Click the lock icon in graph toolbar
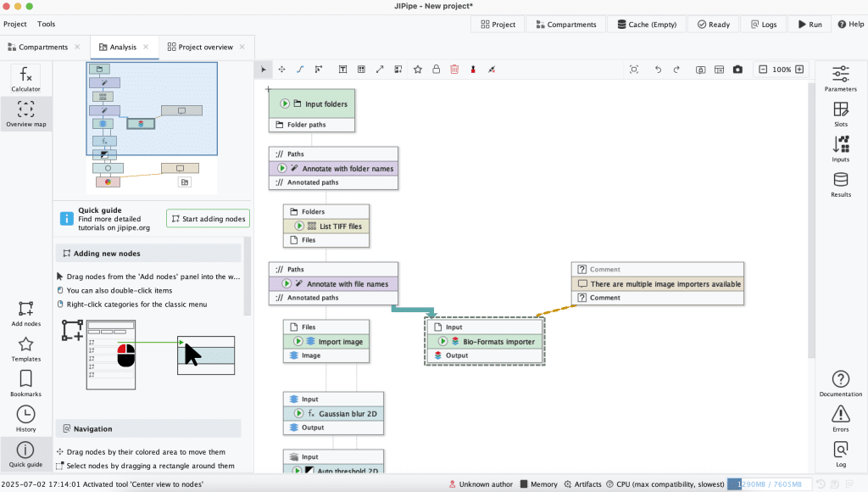This screenshot has height=492, width=868. [x=436, y=70]
